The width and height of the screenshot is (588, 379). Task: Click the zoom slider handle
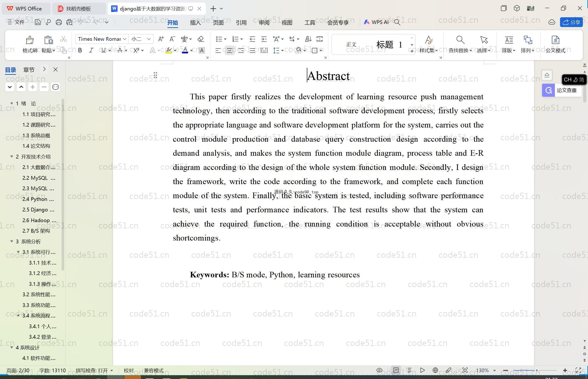[x=536, y=370]
